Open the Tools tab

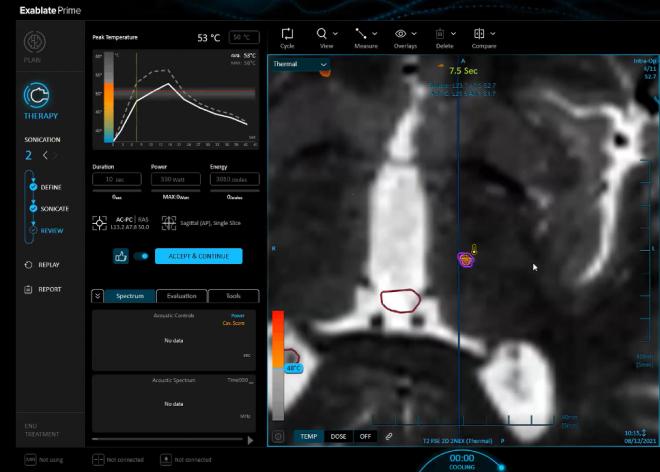point(233,296)
